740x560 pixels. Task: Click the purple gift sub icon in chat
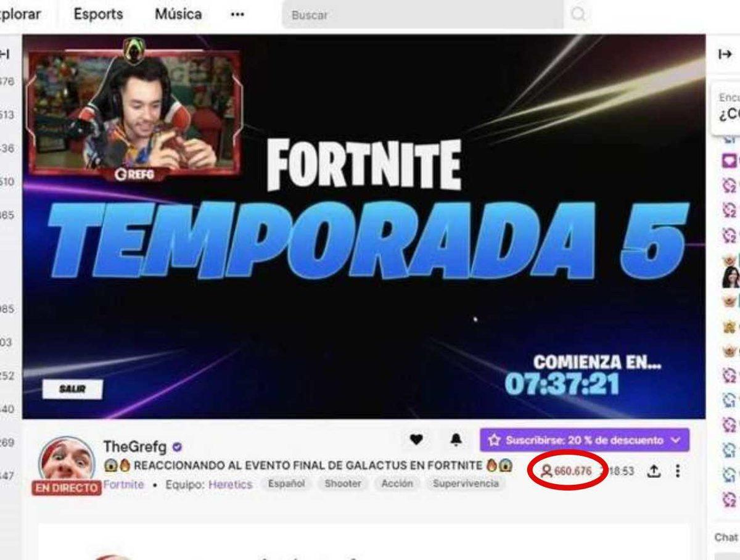[730, 160]
